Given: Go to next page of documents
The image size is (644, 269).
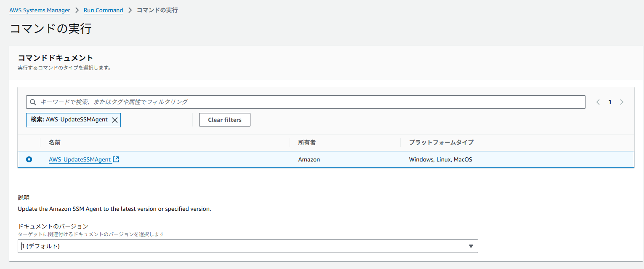Looking at the screenshot, I should click(x=622, y=102).
